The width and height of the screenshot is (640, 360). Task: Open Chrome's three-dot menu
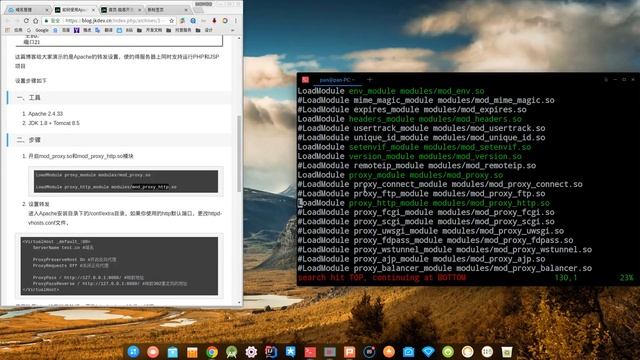coord(236,20)
